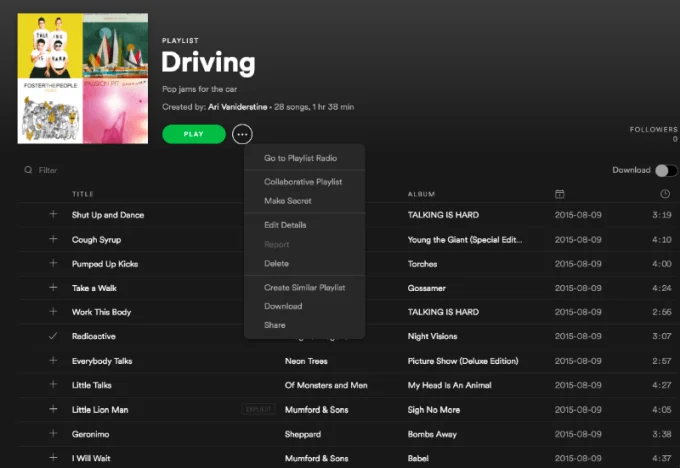Click the Driving playlist cover art

click(82, 78)
